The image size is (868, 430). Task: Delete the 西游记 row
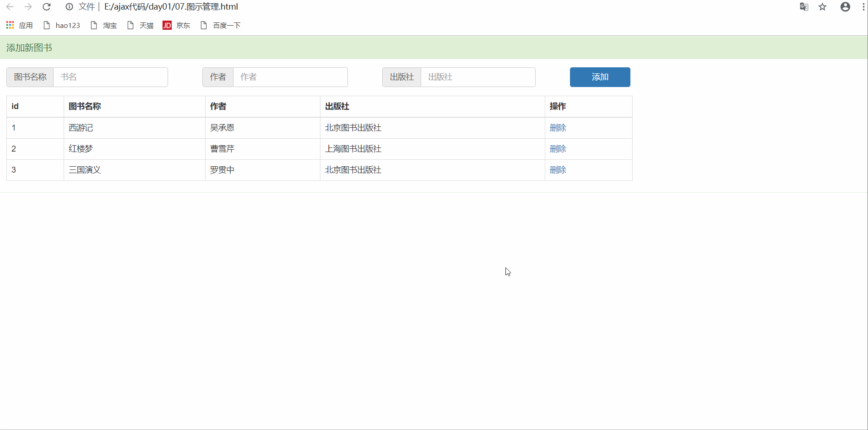558,128
